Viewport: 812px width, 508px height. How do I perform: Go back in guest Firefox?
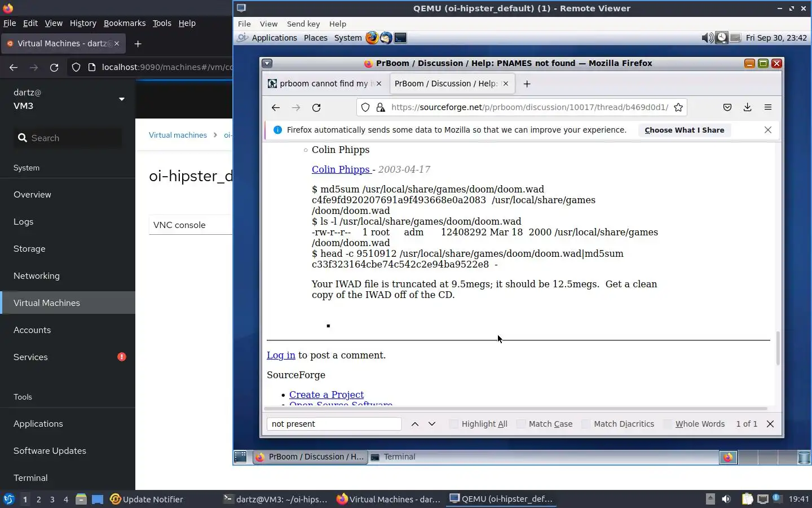click(x=275, y=107)
